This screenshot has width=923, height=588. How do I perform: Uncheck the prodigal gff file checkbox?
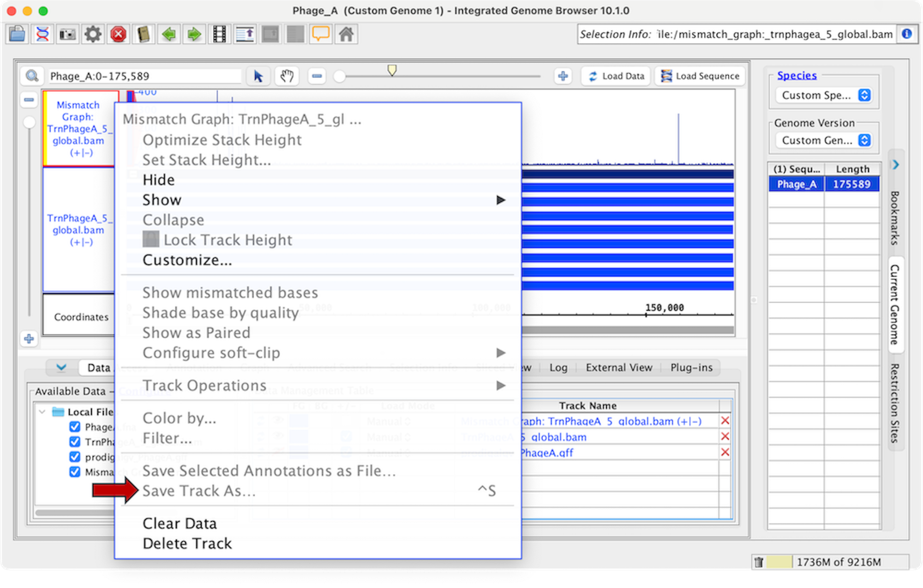[x=75, y=457]
